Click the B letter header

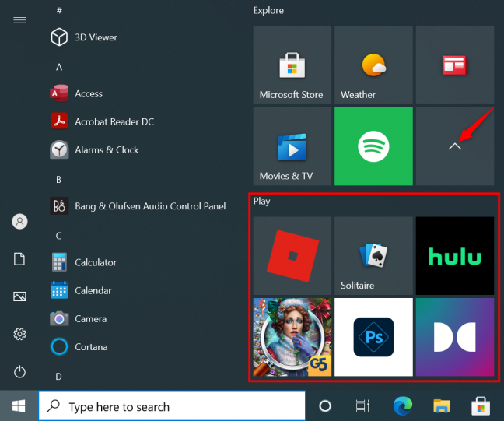click(x=59, y=180)
